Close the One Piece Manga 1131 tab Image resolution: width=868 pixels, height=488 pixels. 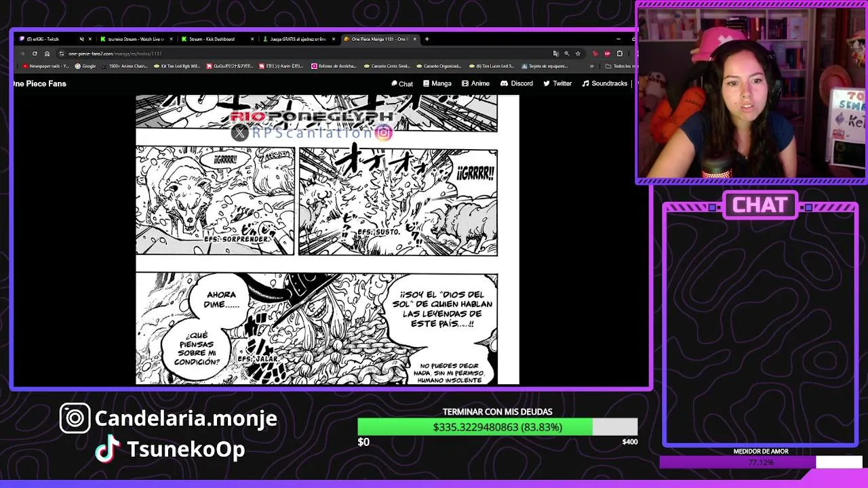tap(415, 39)
